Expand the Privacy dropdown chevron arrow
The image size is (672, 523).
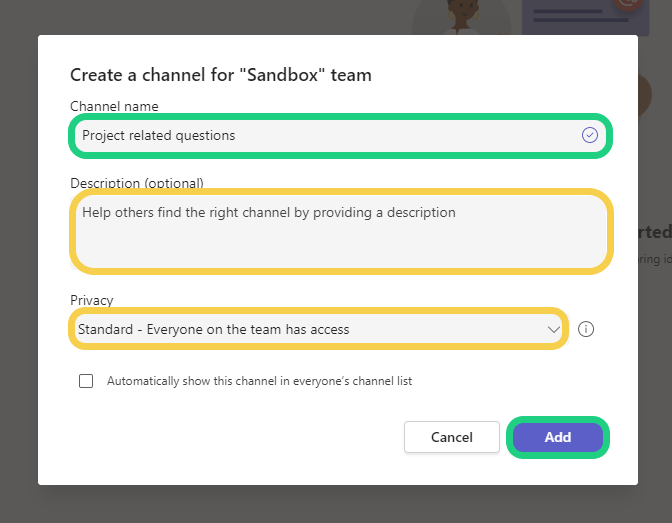[553, 329]
